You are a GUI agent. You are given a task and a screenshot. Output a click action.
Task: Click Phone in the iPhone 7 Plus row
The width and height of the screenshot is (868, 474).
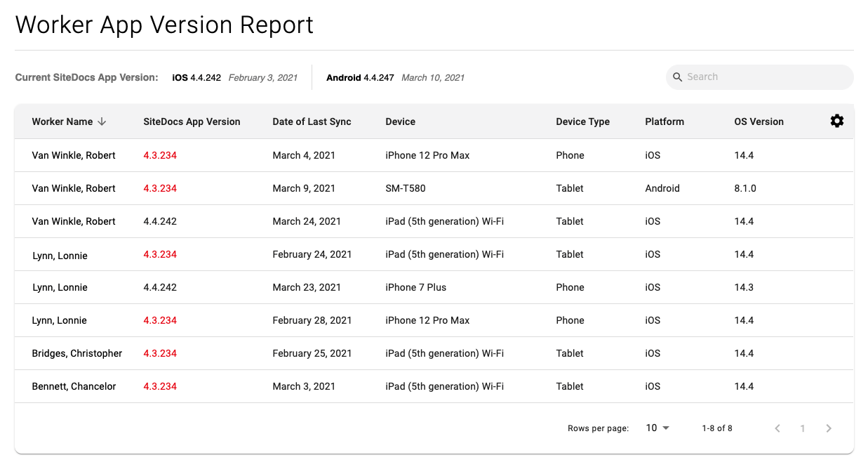click(x=570, y=287)
